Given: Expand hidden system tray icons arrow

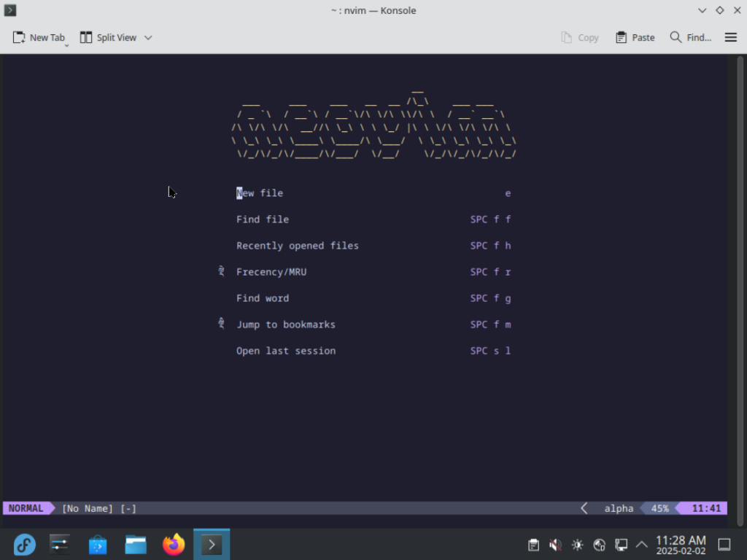Looking at the screenshot, I should pos(642,545).
